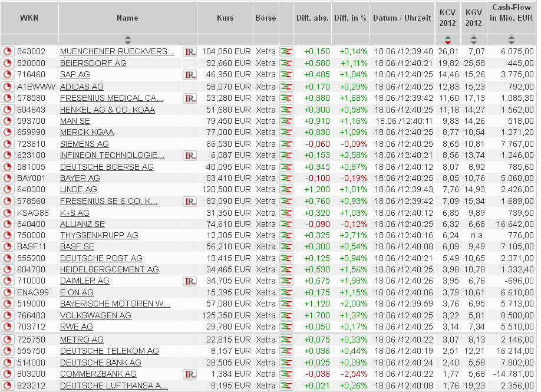The image size is (541, 392).
Task: Click the WKN value A1EWWW
Action: click(x=36, y=87)
